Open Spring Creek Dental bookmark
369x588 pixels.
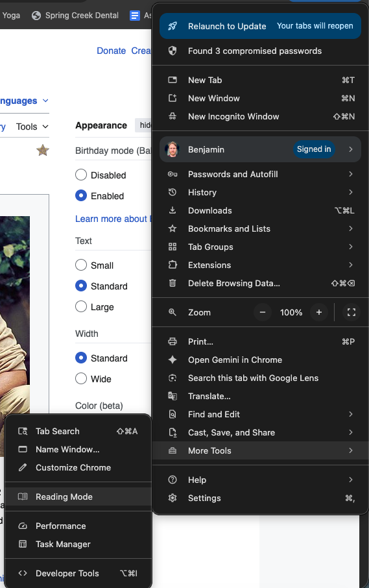coord(75,16)
